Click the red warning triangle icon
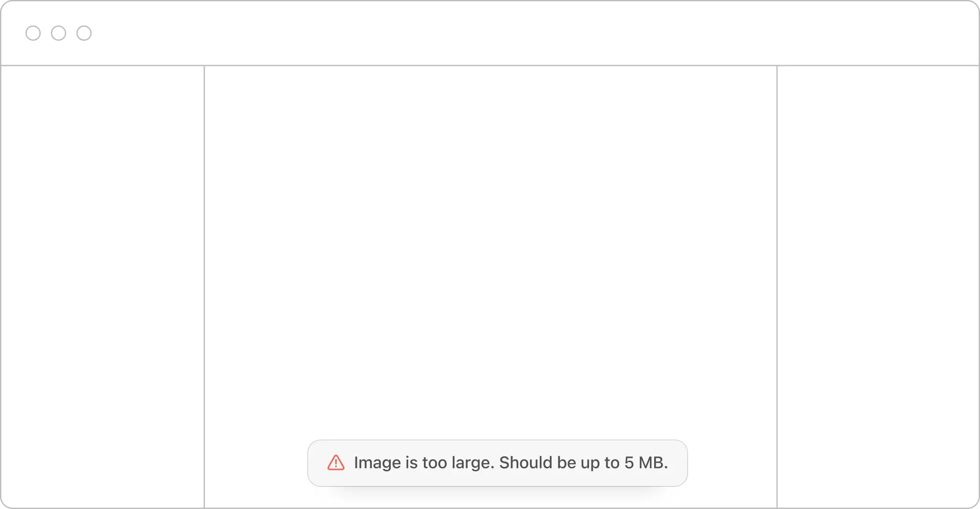Screen dimensions: 980x509 coord(336,463)
